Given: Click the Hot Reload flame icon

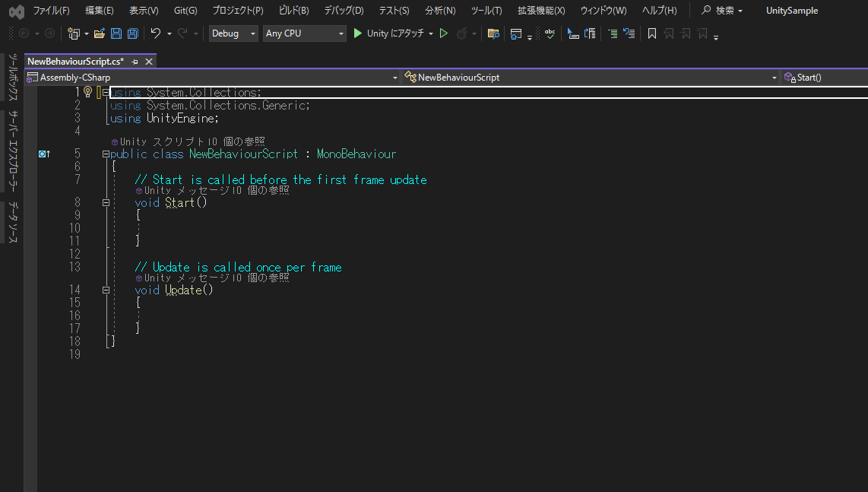Looking at the screenshot, I should [461, 33].
